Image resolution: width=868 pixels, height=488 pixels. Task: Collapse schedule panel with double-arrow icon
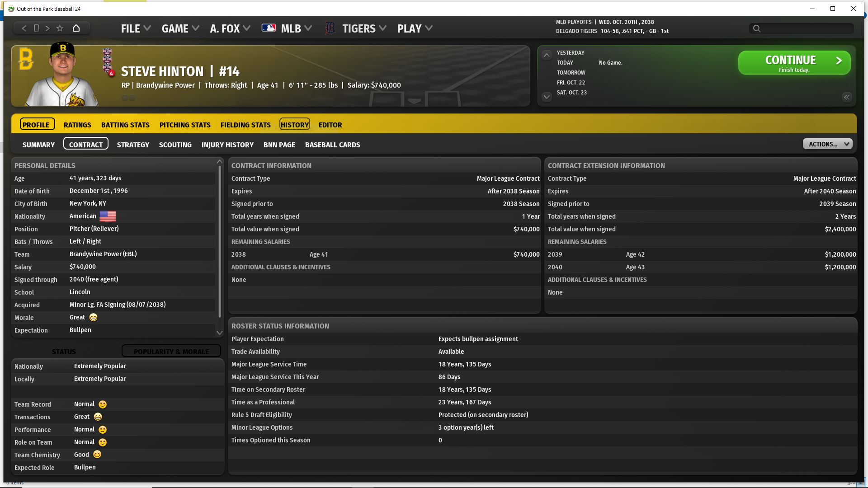coord(846,97)
